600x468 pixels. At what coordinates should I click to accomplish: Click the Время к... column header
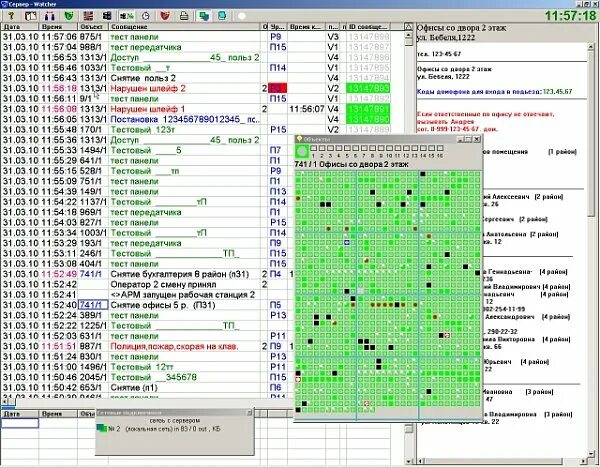[306, 27]
